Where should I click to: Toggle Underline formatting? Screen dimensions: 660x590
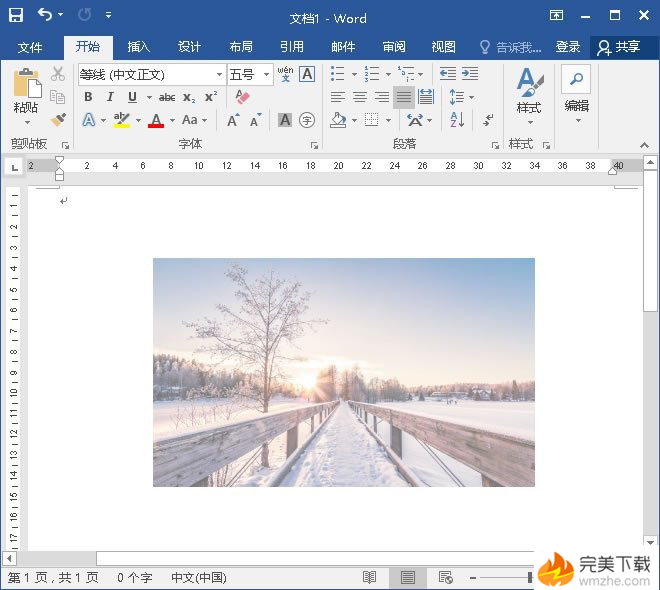pos(133,97)
